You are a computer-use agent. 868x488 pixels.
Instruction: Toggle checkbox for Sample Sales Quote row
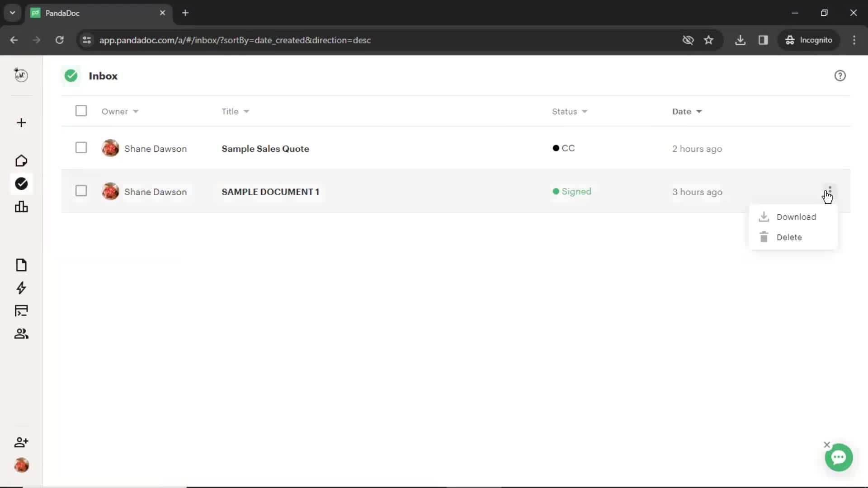pos(80,148)
